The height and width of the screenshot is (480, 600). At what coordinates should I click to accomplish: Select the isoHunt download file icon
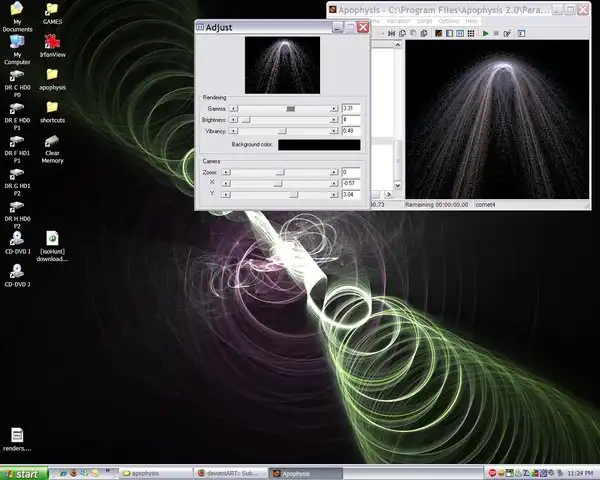pos(52,239)
